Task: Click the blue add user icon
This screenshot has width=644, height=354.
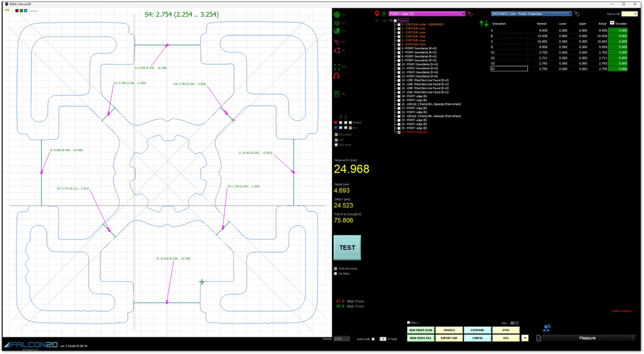Action: [546, 328]
